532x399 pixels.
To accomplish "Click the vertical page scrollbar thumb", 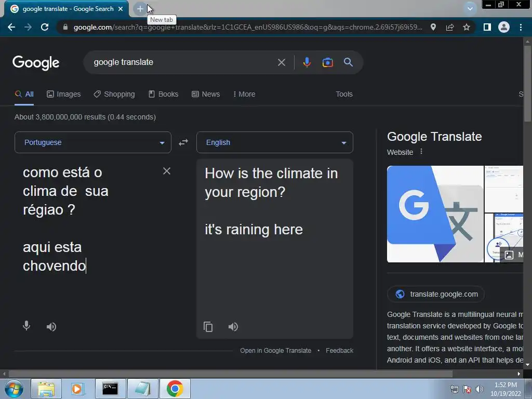I will (527, 83).
